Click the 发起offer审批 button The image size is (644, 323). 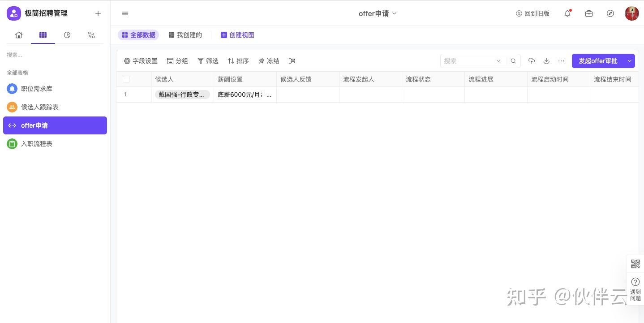pos(598,61)
